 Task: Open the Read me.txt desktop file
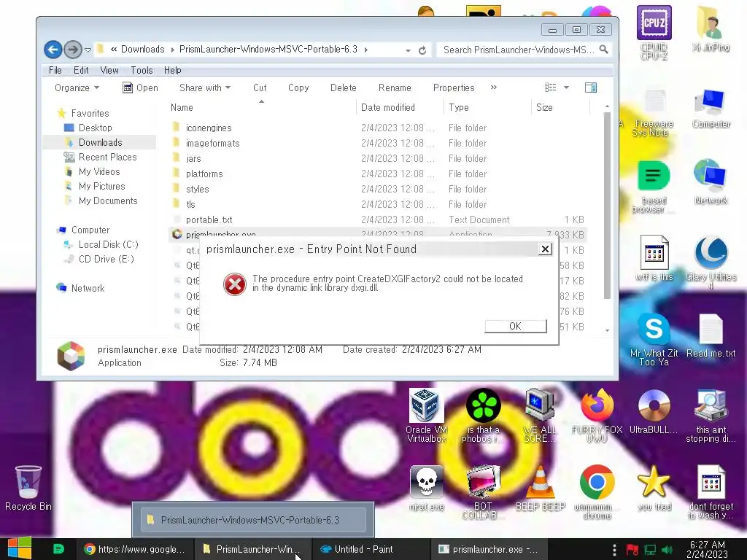[711, 336]
